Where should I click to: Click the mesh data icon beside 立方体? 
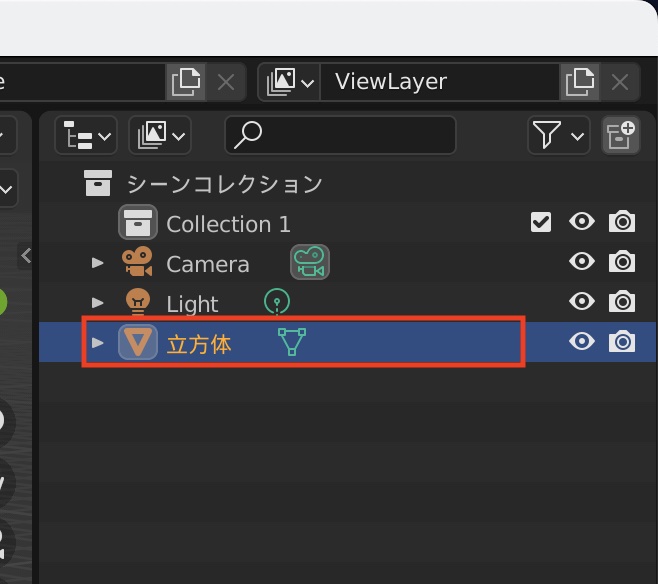(292, 343)
